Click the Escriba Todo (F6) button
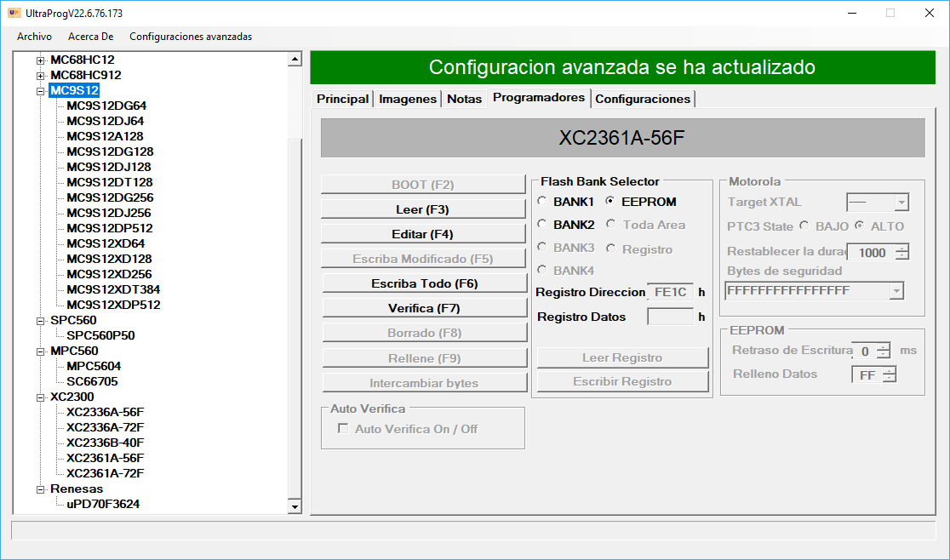Viewport: 950px width, 560px height. tap(424, 283)
